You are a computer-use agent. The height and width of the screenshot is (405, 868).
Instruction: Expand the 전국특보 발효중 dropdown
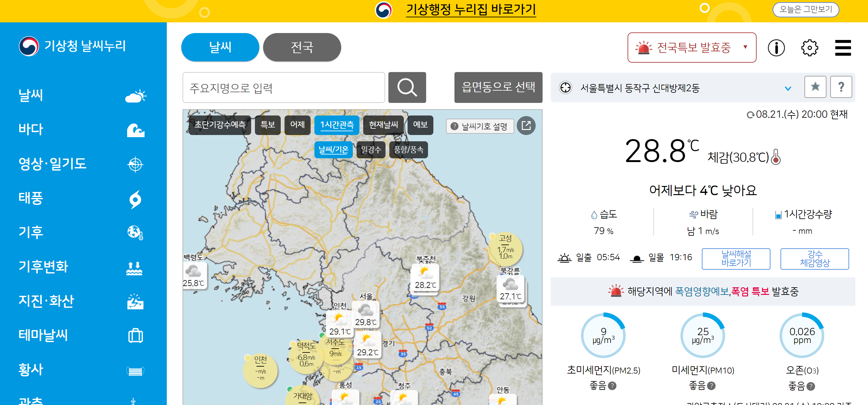point(691,48)
